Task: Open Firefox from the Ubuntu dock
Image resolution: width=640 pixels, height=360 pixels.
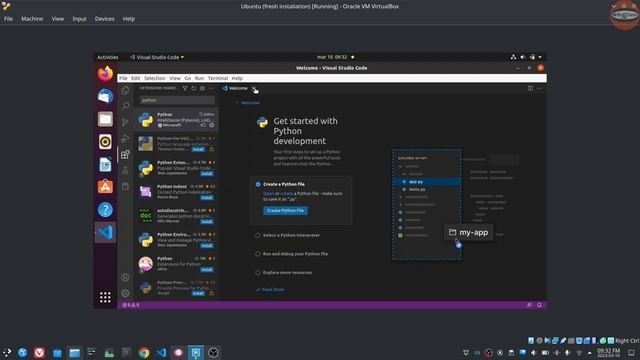Action: point(105,74)
